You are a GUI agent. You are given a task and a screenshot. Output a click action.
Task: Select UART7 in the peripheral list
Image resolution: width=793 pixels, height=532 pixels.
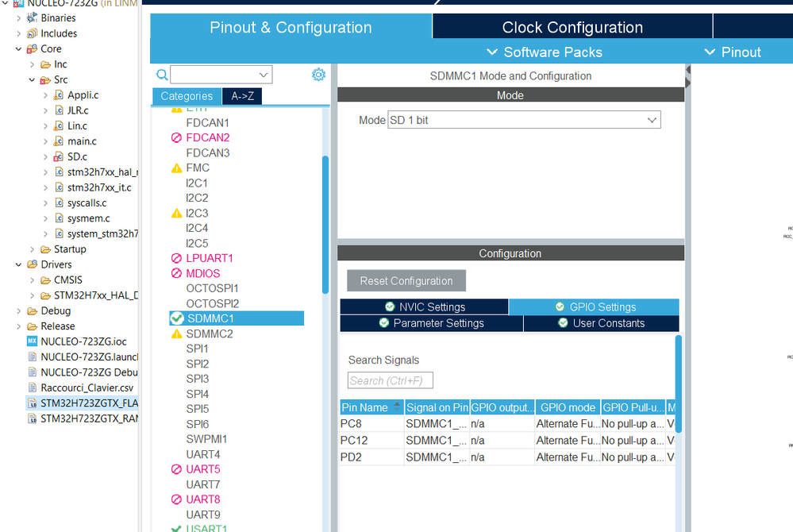(202, 484)
